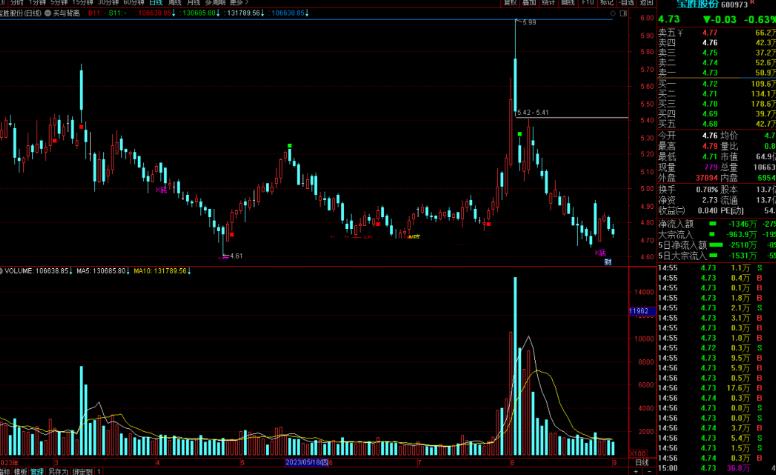Click the 复权 toolbar button
Viewport: 776px width, 475px height.
coord(510,2)
